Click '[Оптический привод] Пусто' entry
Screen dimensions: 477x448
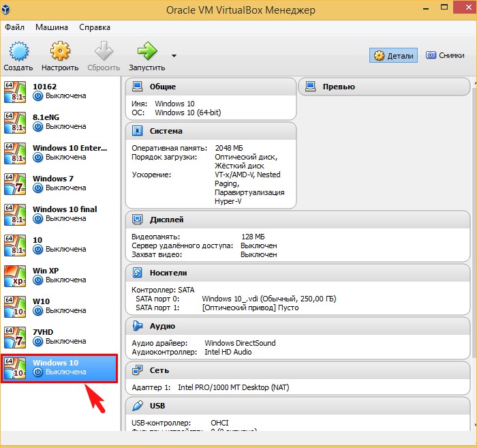click(250, 308)
